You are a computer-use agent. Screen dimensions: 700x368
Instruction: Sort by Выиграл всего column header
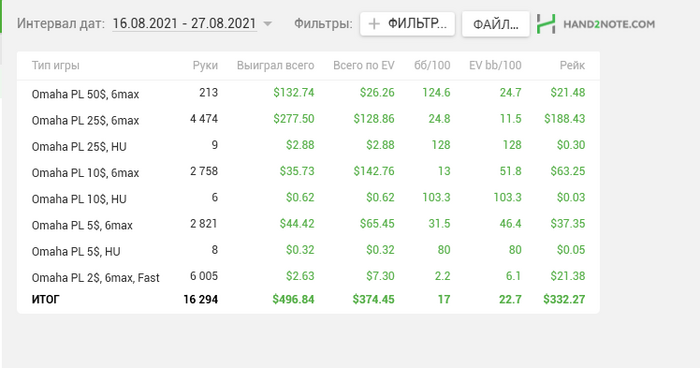coord(275,65)
